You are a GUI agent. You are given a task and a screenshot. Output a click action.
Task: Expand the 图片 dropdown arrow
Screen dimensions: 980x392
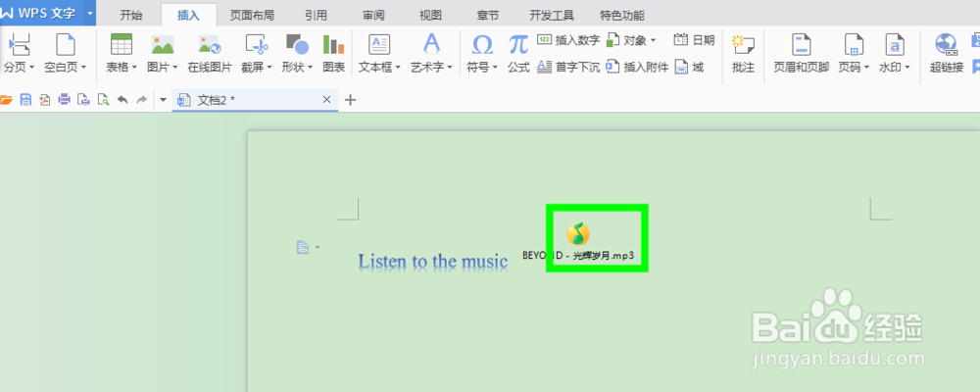[x=175, y=67]
